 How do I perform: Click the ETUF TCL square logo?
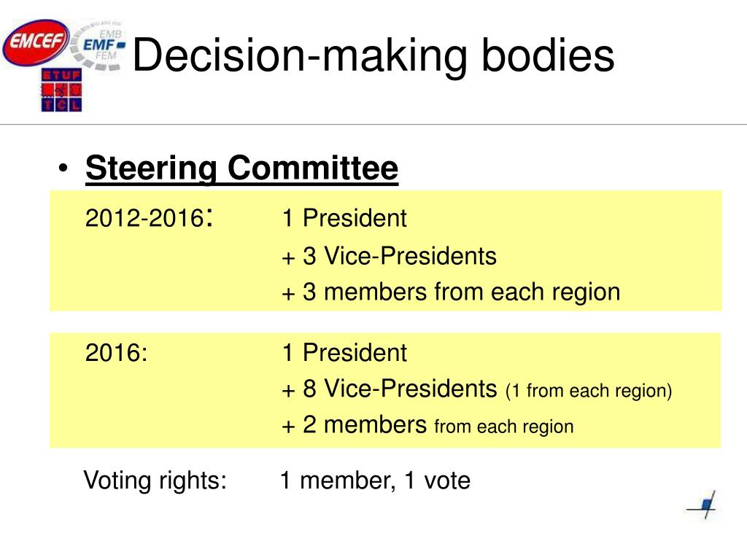click(61, 90)
